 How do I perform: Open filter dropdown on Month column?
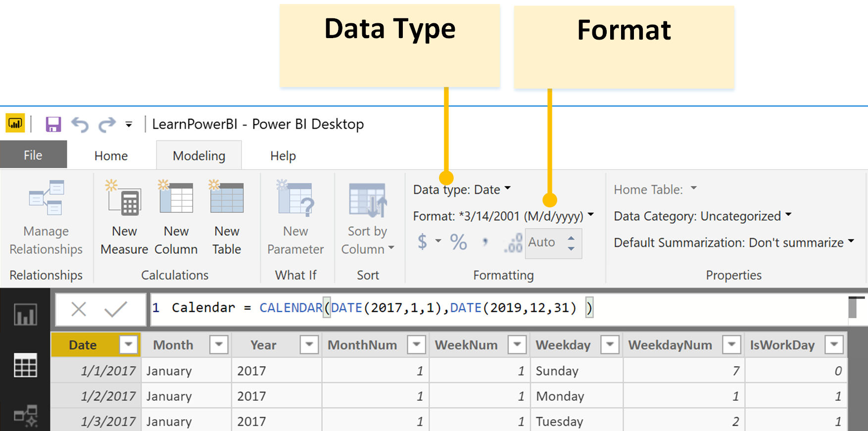click(219, 344)
